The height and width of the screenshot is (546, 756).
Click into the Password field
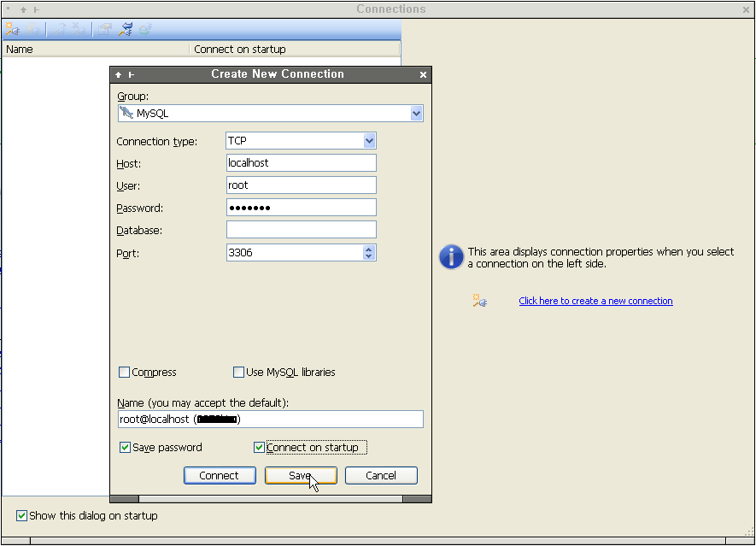pyautogui.click(x=302, y=208)
